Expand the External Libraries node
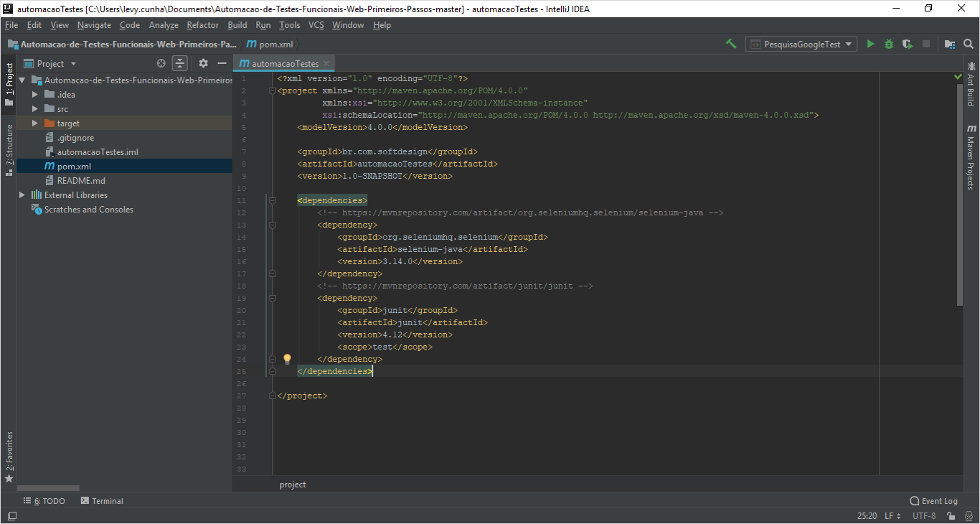 [22, 195]
